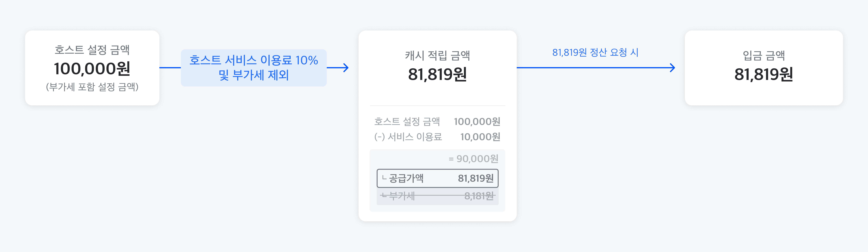
Task: Click the gray 호스트 설정 금액 breakdown label
Action: 407,121
